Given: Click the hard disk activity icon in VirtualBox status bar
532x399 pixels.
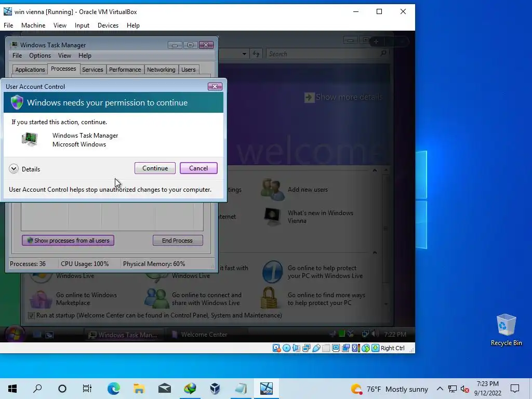Looking at the screenshot, I should 276,348.
